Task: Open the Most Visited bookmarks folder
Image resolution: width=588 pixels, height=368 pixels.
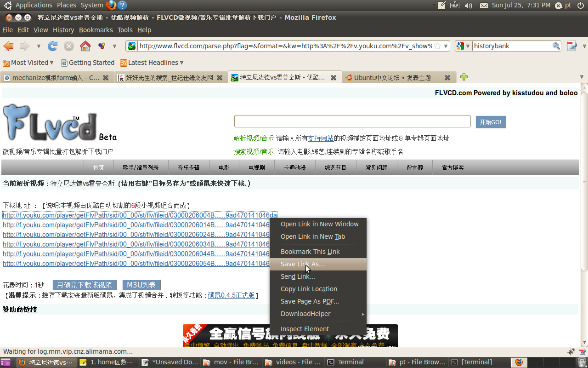Action: (28, 63)
